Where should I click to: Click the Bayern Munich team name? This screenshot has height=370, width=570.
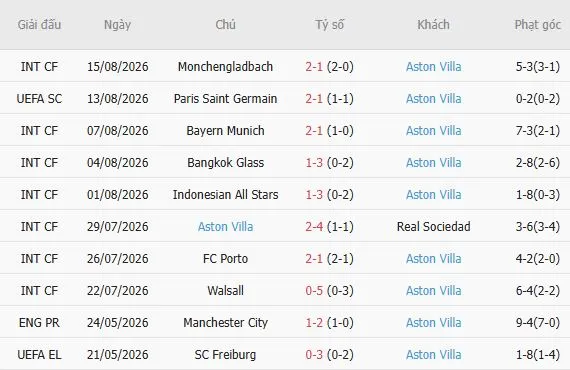225,130
